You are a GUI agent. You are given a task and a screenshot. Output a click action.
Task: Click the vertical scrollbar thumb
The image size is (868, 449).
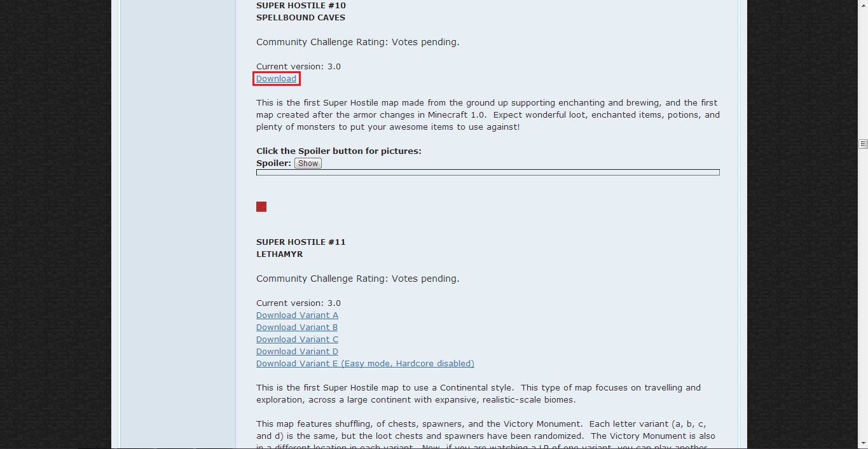(x=863, y=144)
